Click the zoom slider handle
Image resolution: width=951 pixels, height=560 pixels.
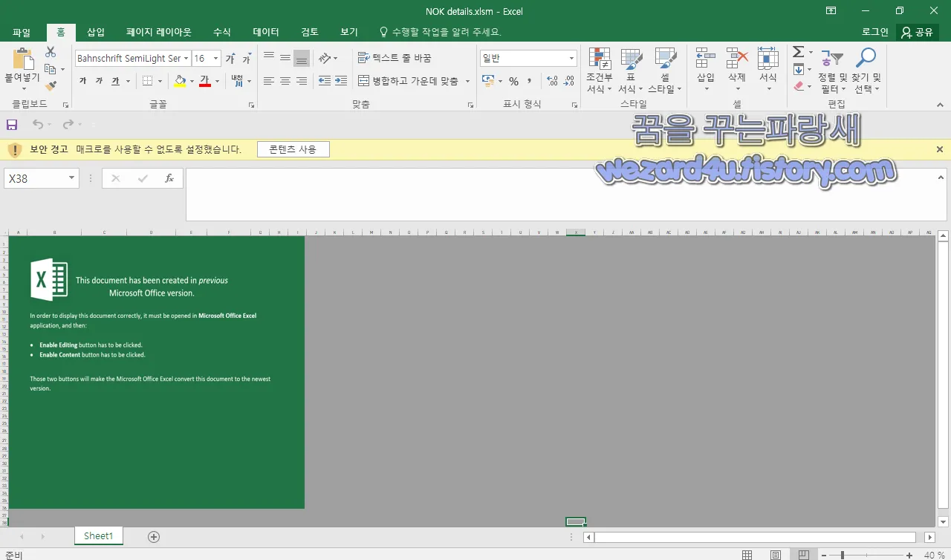[842, 555]
